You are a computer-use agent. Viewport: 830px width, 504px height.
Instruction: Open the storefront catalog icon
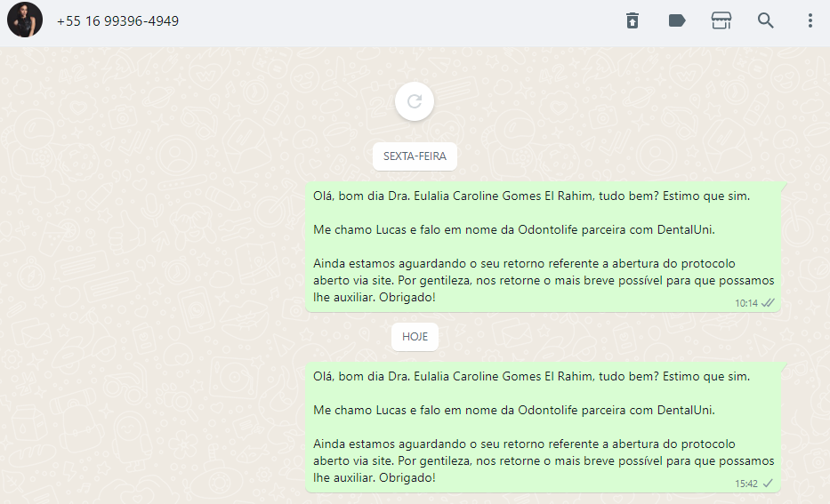click(x=721, y=20)
